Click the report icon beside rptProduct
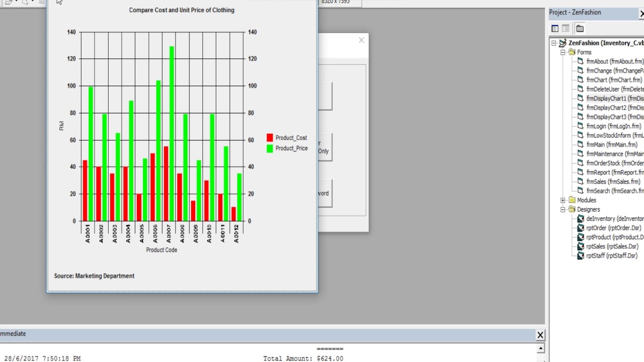 point(580,237)
